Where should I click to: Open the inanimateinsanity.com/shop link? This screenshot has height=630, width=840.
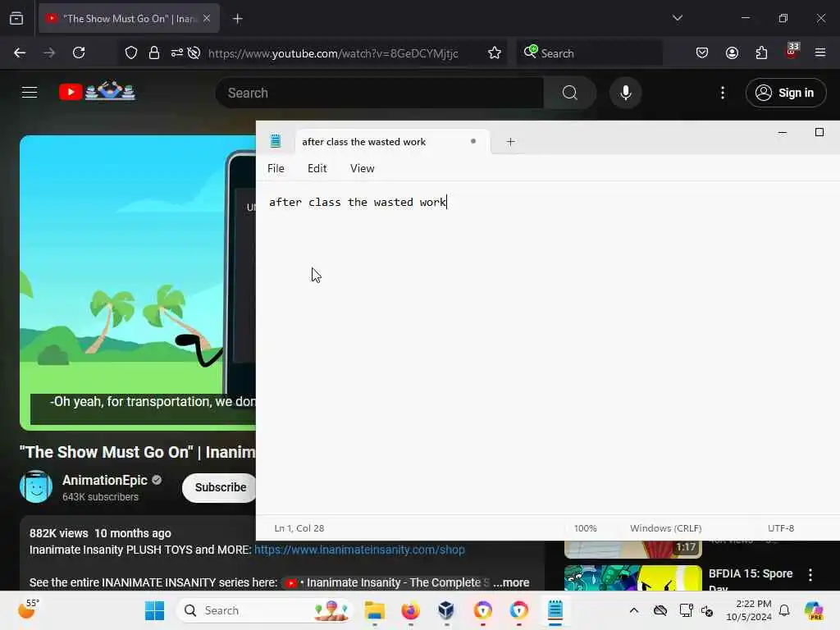[x=359, y=550]
